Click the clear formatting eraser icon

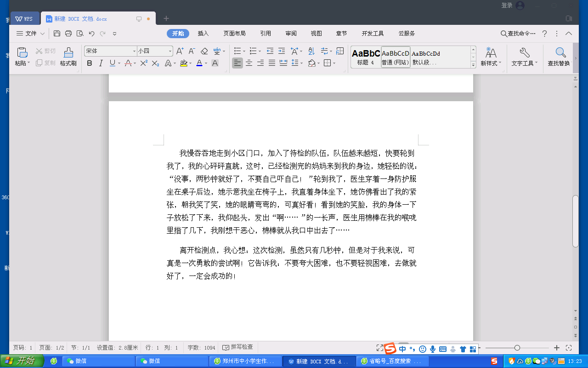(204, 51)
